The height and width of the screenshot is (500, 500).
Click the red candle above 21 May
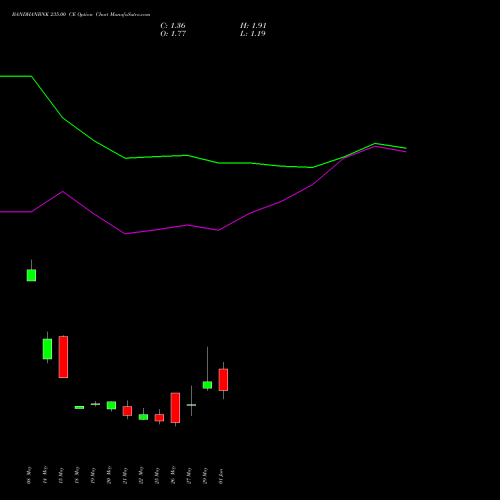coord(127,411)
